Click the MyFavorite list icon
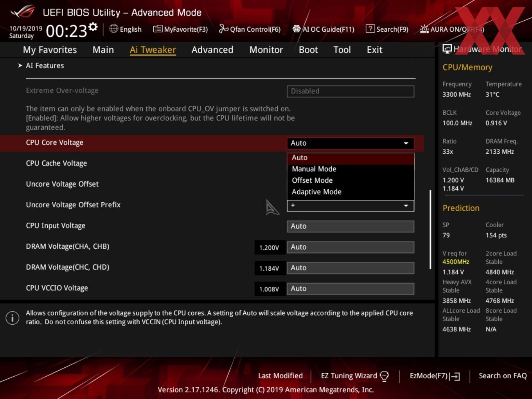 [x=158, y=29]
